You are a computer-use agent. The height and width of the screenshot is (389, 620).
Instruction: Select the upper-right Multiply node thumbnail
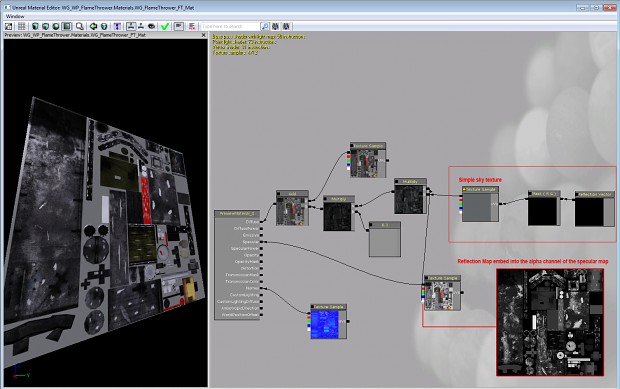pyautogui.click(x=409, y=199)
